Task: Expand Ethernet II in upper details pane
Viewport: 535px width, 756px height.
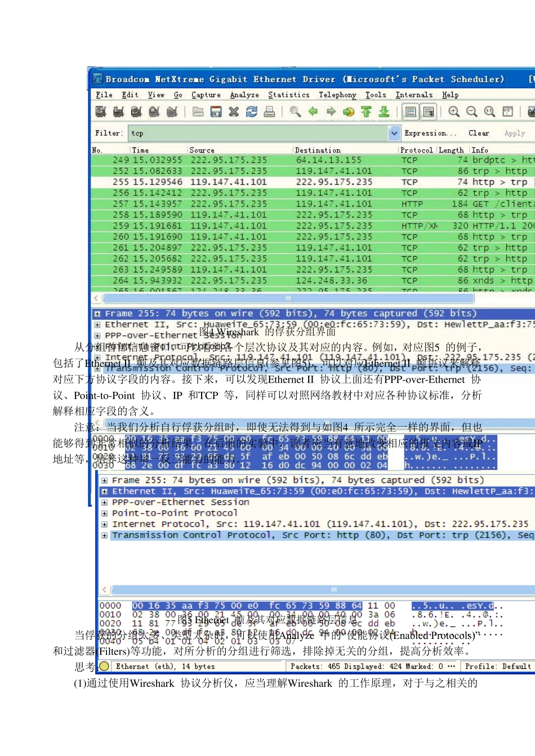Action: [x=97, y=325]
